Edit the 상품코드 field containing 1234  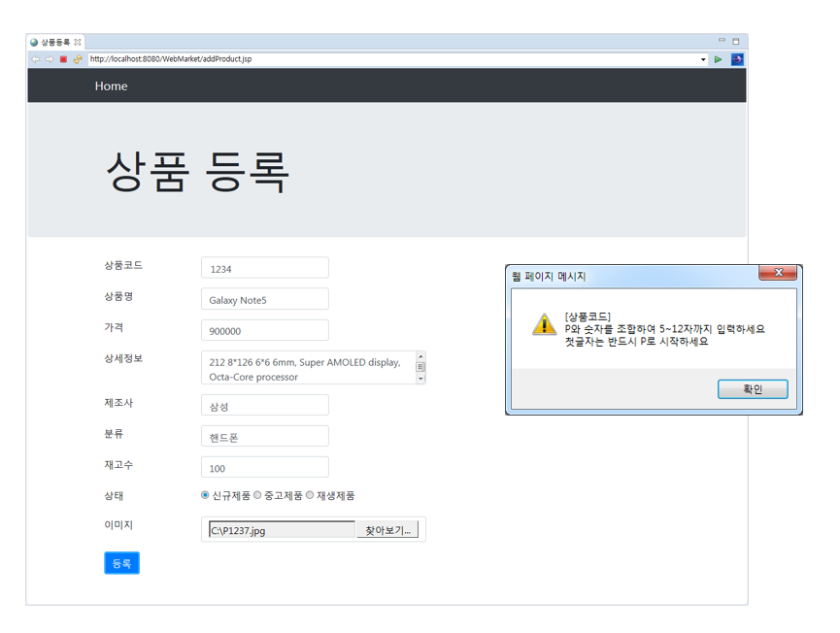pos(265,268)
